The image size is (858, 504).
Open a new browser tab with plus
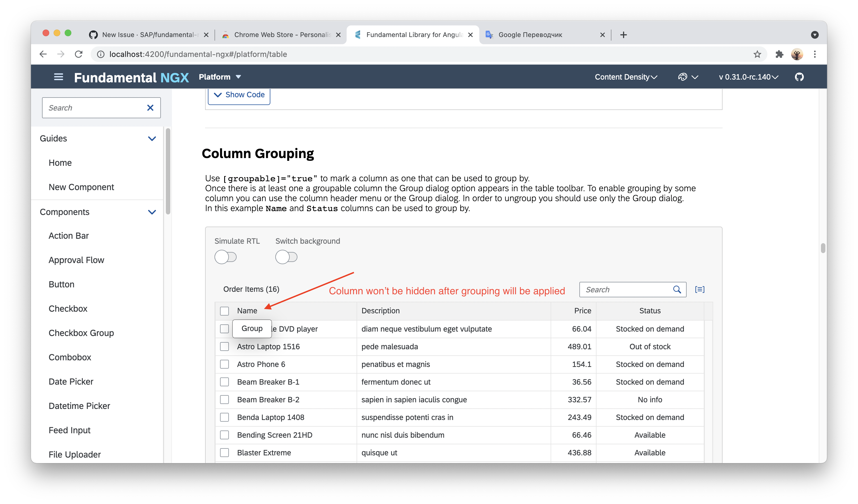pyautogui.click(x=623, y=35)
